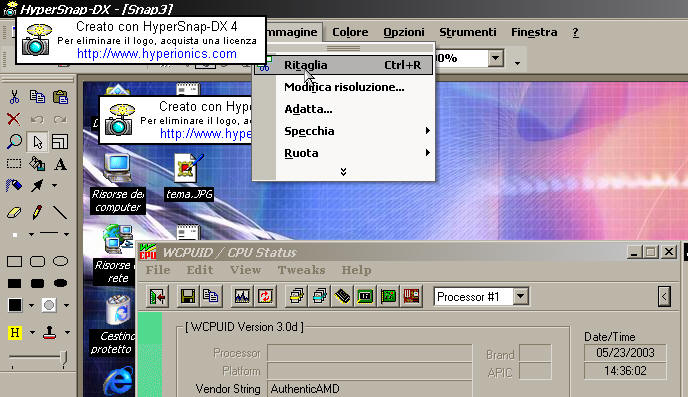The height and width of the screenshot is (397, 688).
Task: Click Modifica risoluzione... menu entry
Action: pyautogui.click(x=344, y=87)
